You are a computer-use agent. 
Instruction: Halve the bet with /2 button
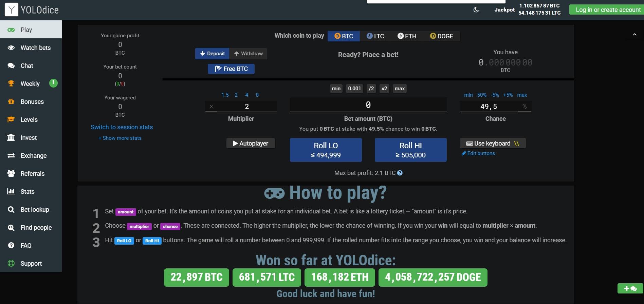tap(371, 89)
